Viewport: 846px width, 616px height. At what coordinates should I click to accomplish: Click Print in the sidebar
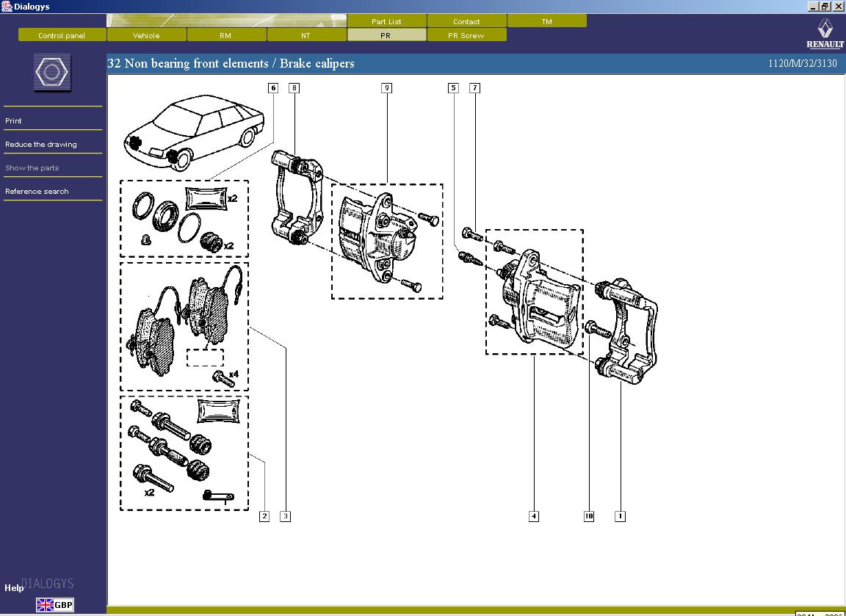pyautogui.click(x=13, y=121)
